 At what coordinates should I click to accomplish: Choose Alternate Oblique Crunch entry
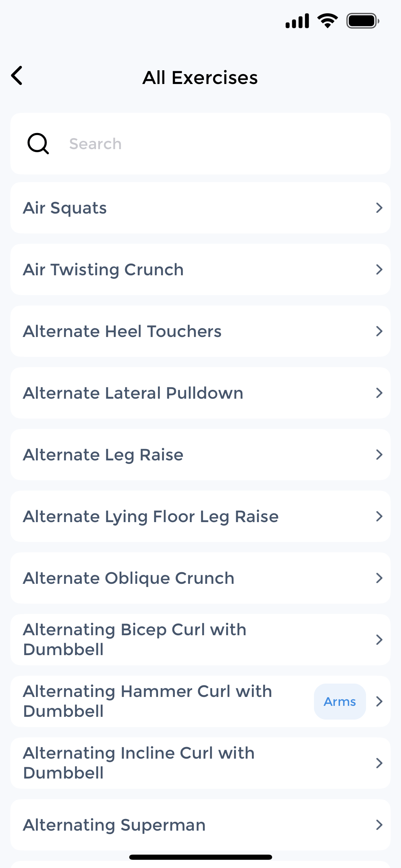click(129, 578)
